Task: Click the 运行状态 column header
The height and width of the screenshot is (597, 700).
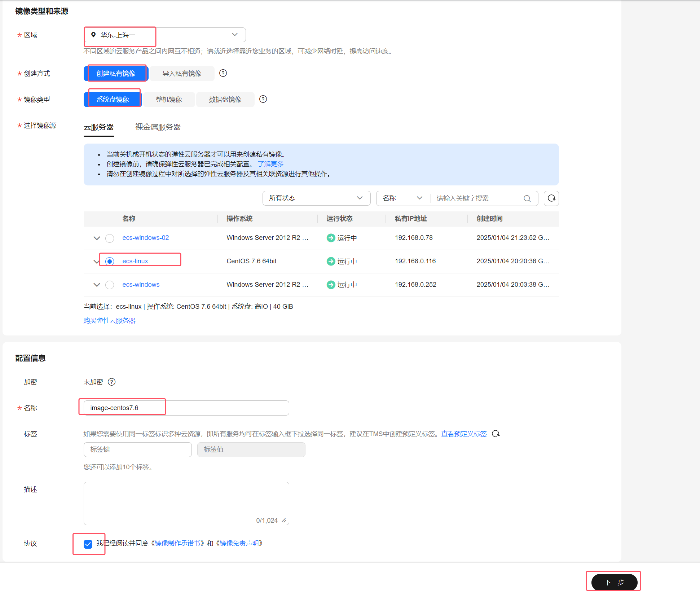Action: tap(340, 219)
